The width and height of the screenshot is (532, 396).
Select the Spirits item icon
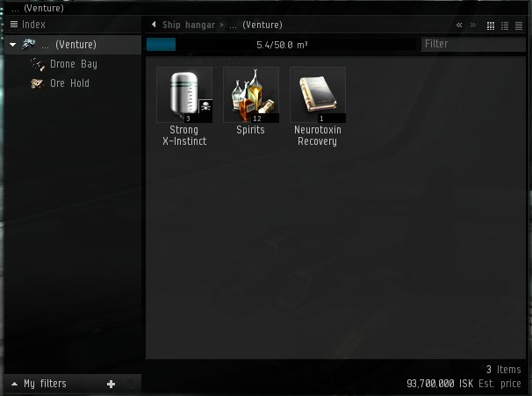(x=251, y=95)
